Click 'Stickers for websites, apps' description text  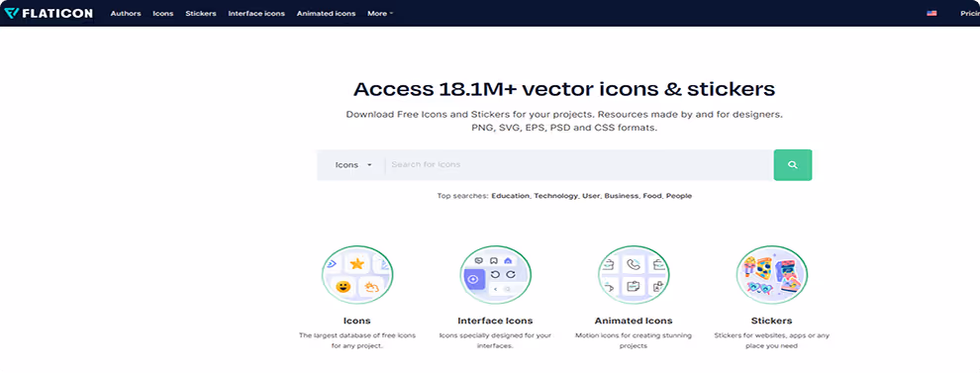click(x=772, y=340)
